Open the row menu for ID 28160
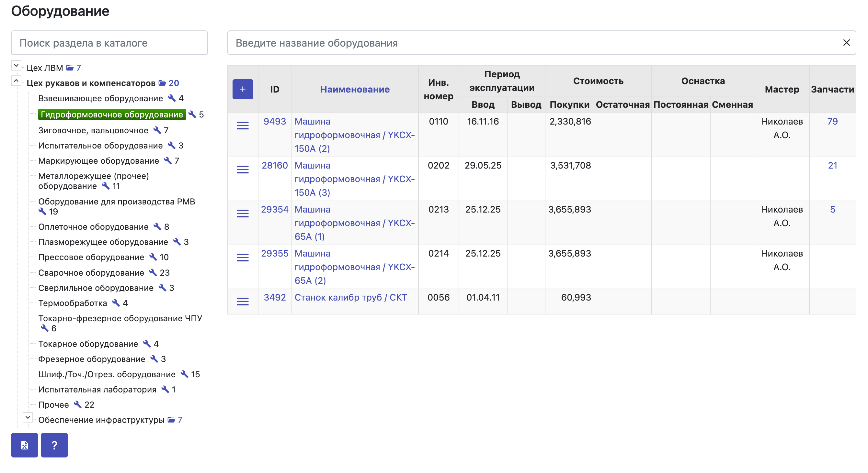This screenshot has width=868, height=473. (x=243, y=170)
